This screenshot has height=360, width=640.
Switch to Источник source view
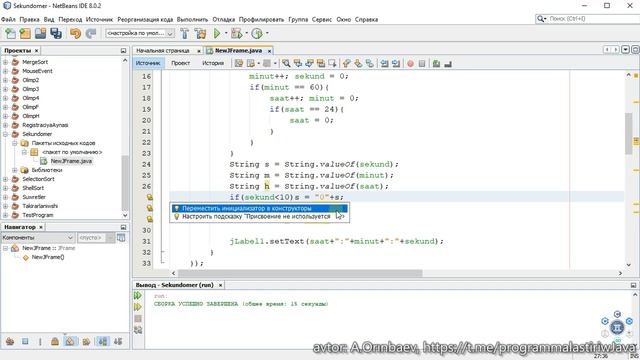click(x=148, y=63)
